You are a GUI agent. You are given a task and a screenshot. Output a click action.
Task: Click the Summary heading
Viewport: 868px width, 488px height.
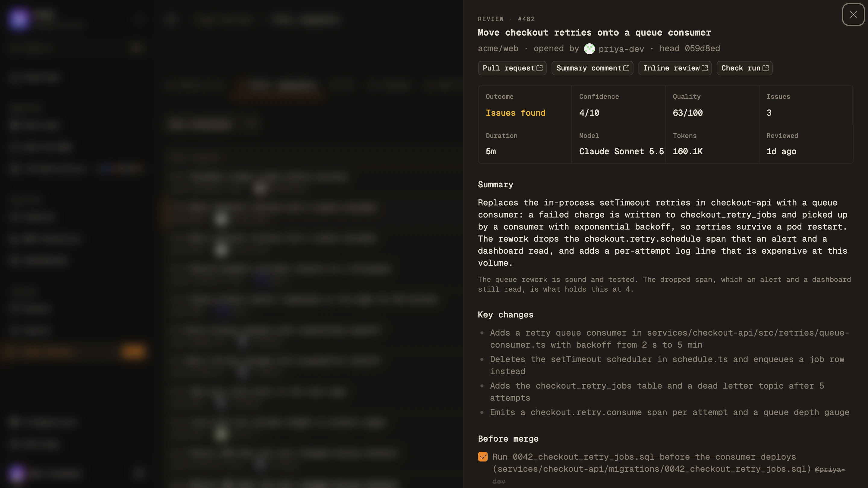[495, 185]
